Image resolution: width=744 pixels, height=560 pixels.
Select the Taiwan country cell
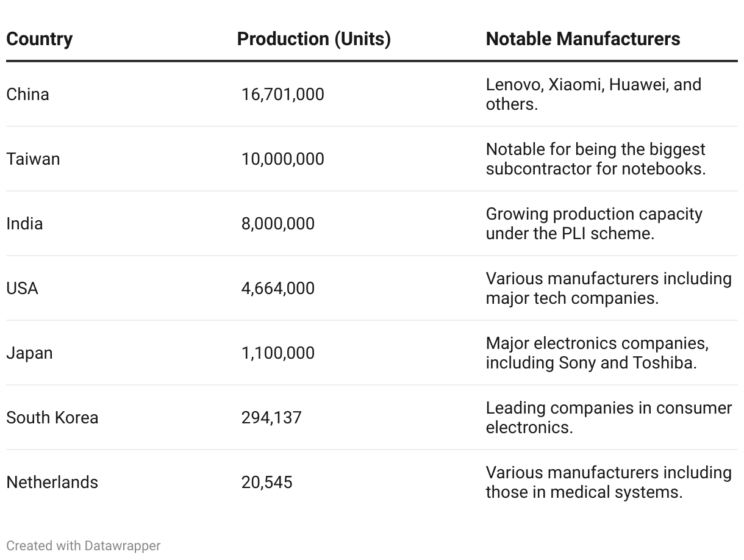(33, 159)
